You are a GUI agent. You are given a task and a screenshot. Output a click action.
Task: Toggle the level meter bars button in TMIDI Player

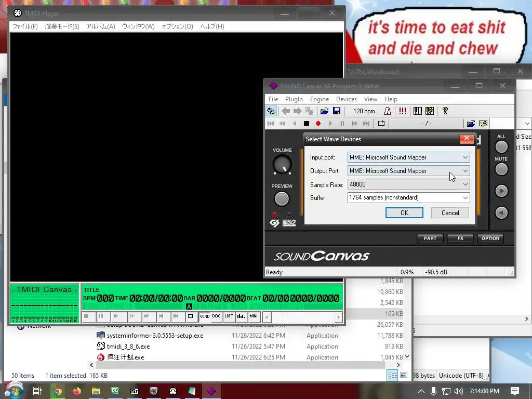241,316
